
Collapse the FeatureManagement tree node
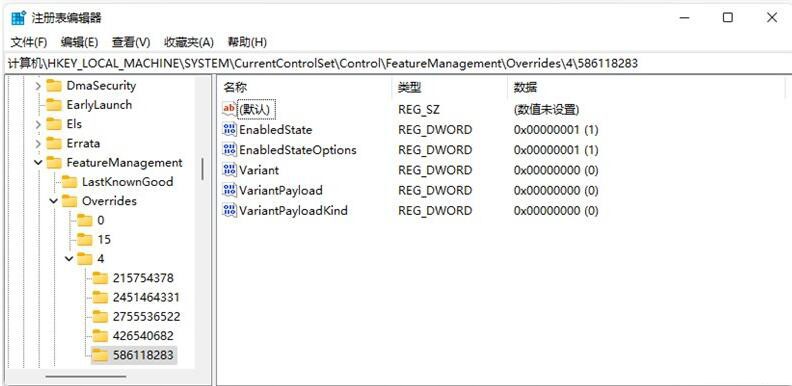[x=38, y=163]
